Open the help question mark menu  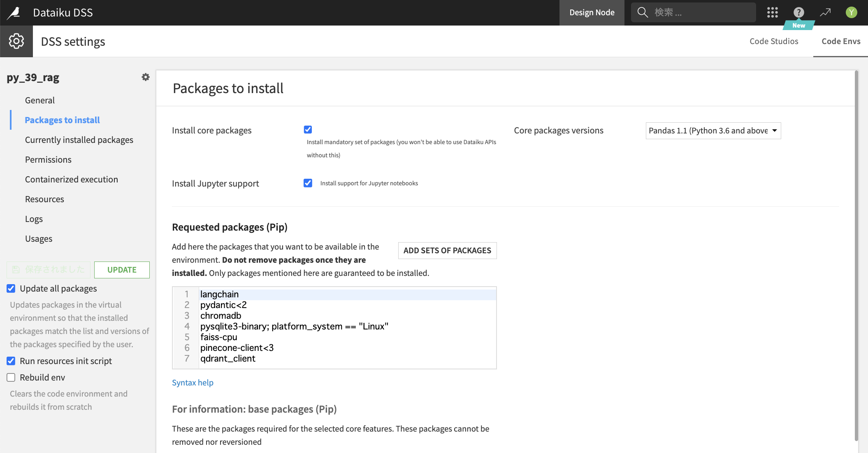798,12
